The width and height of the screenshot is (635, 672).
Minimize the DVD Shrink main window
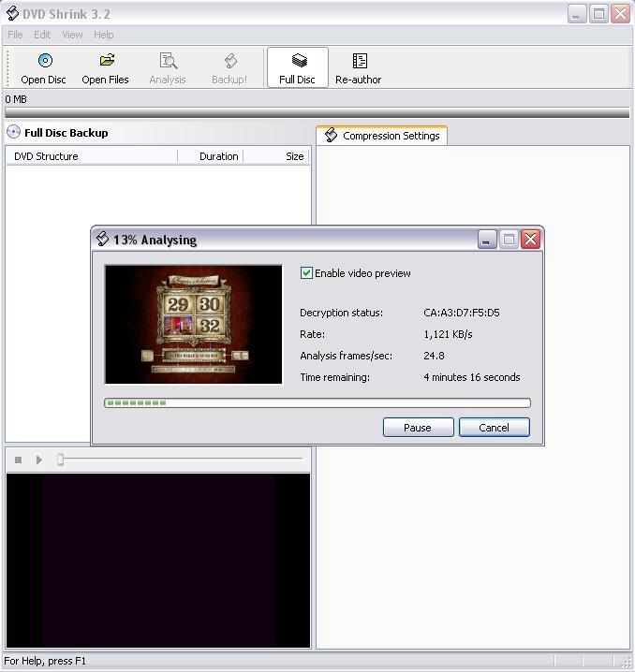pos(577,14)
